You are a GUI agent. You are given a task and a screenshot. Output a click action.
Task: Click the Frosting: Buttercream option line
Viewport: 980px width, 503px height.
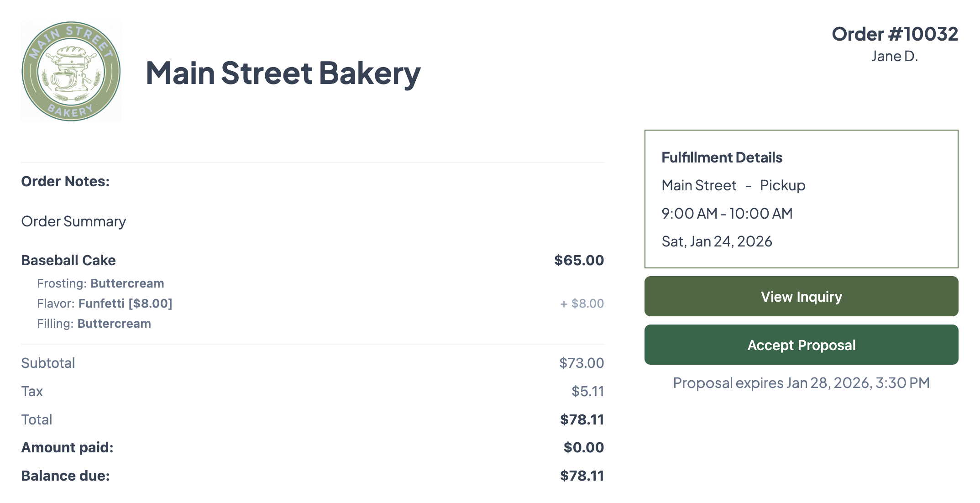pos(100,283)
